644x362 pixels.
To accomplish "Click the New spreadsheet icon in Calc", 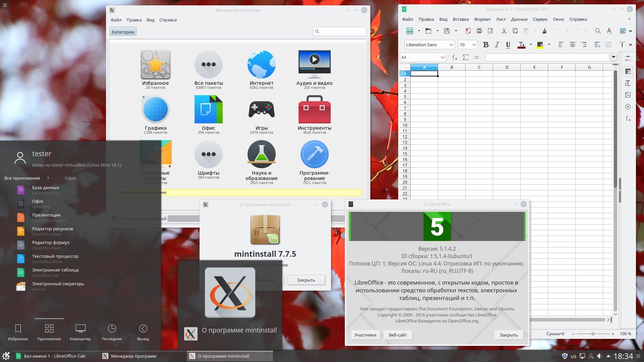I will click(x=410, y=31).
